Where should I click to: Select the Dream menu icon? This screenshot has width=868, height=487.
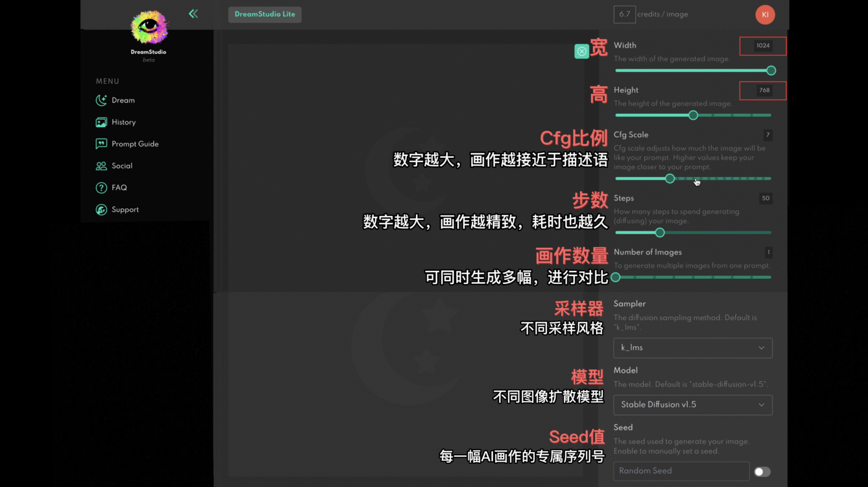[101, 100]
